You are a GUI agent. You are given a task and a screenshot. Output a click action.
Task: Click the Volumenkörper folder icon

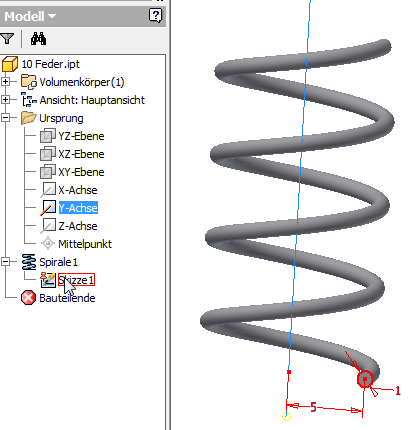coord(28,82)
